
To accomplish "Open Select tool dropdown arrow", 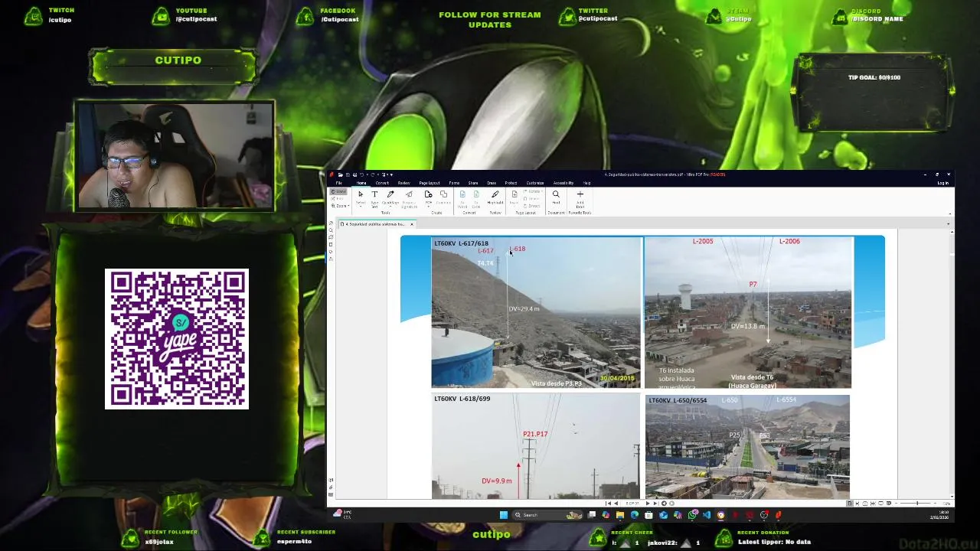I will pyautogui.click(x=360, y=207).
